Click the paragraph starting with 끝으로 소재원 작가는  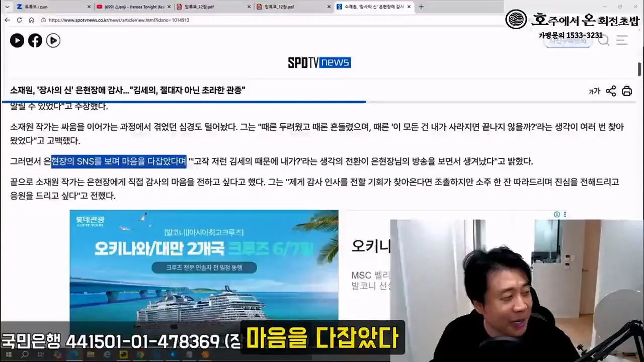[314, 189]
